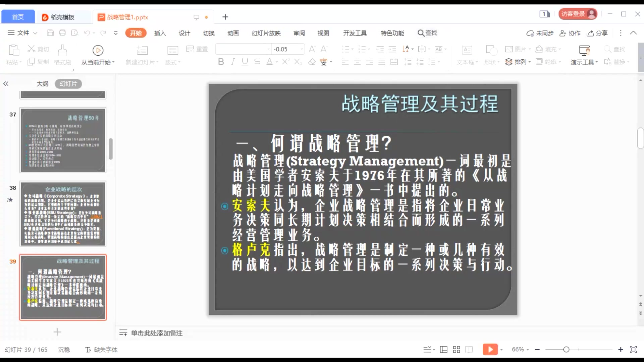
Task: Open the Slide Show (幻灯片放映) tab
Action: pos(266,33)
